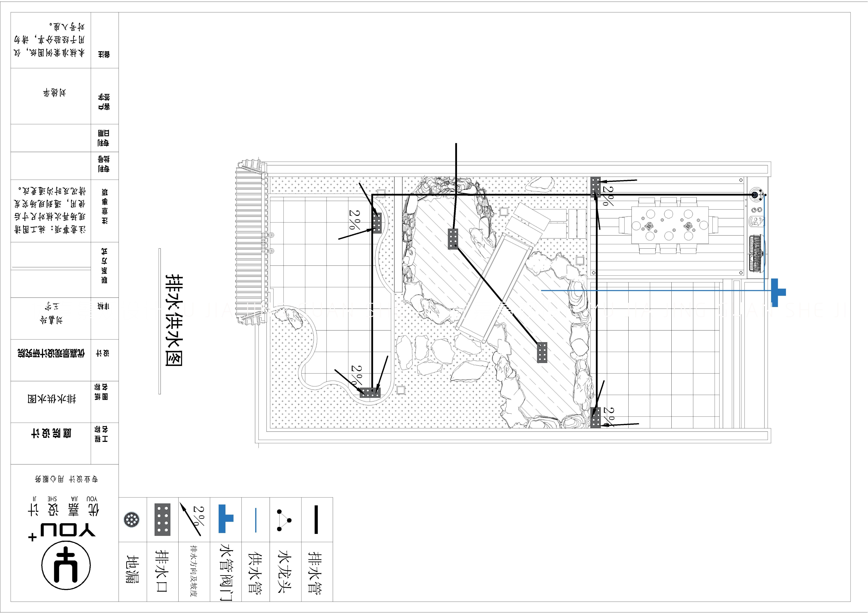
Task: Click the drain outlet at lower-right pond end
Action: 542,352
